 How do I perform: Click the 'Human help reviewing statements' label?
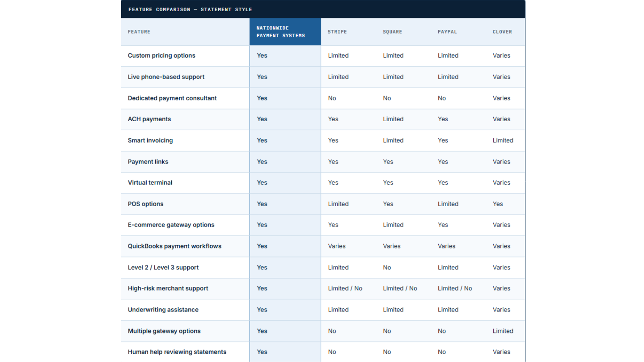point(177,352)
